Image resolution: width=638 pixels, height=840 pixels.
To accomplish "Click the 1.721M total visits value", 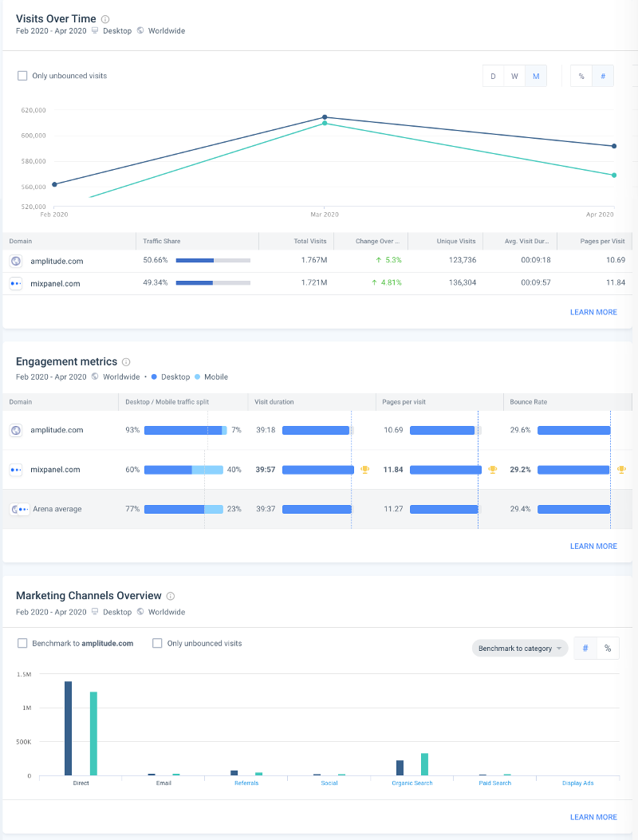I will (x=314, y=282).
